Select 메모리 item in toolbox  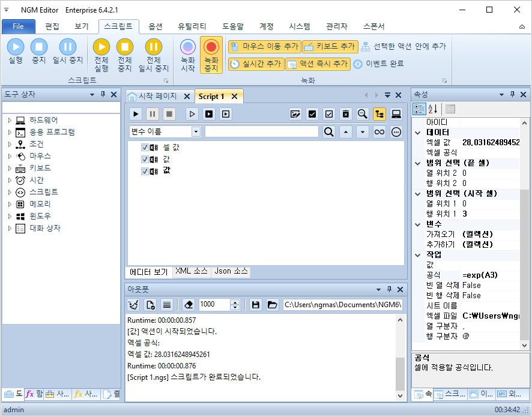(x=40, y=204)
